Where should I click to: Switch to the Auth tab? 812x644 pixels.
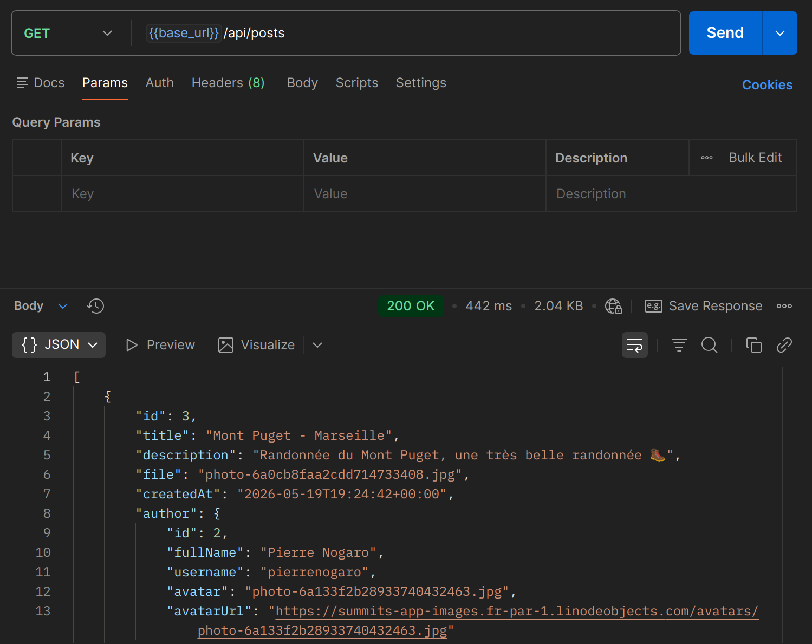pos(160,83)
